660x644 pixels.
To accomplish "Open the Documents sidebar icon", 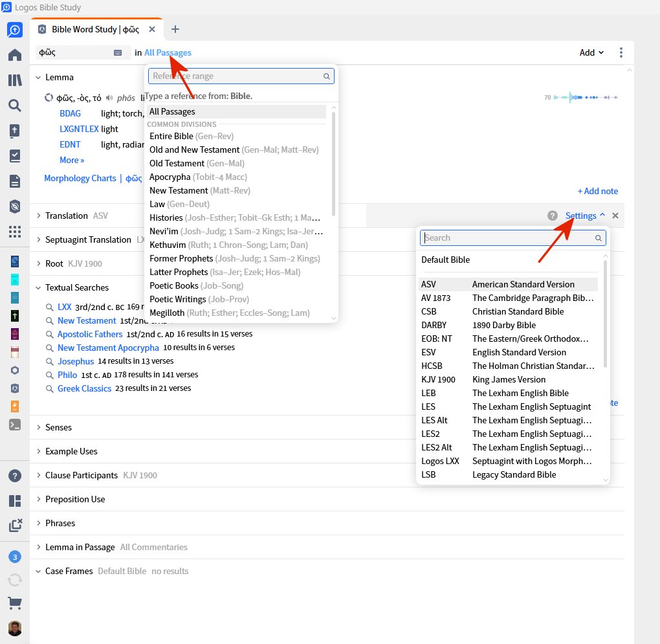I will coord(15,181).
